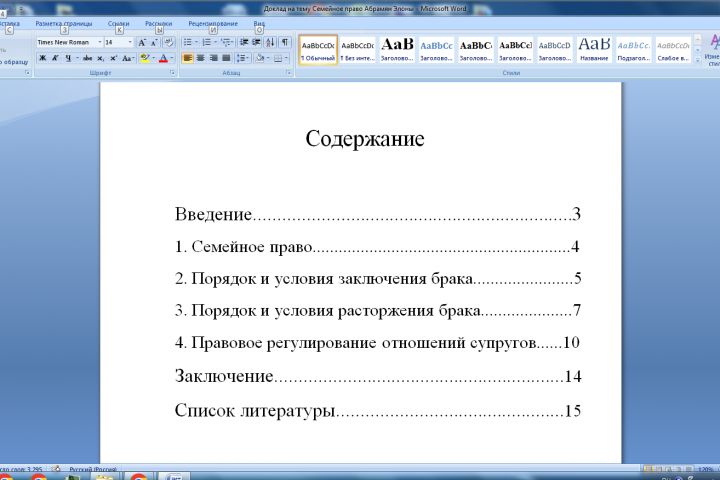The height and width of the screenshot is (480, 720).
Task: Open Рассылки tab
Action: 158,23
